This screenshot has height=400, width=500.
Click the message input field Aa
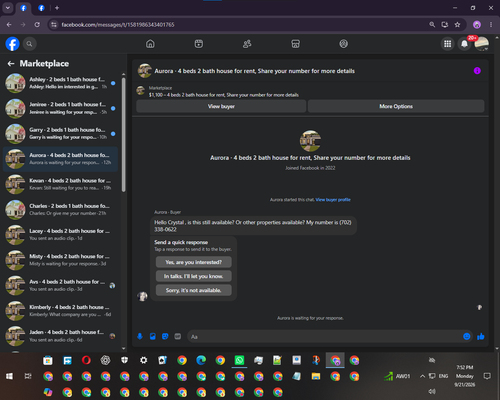coord(325,337)
